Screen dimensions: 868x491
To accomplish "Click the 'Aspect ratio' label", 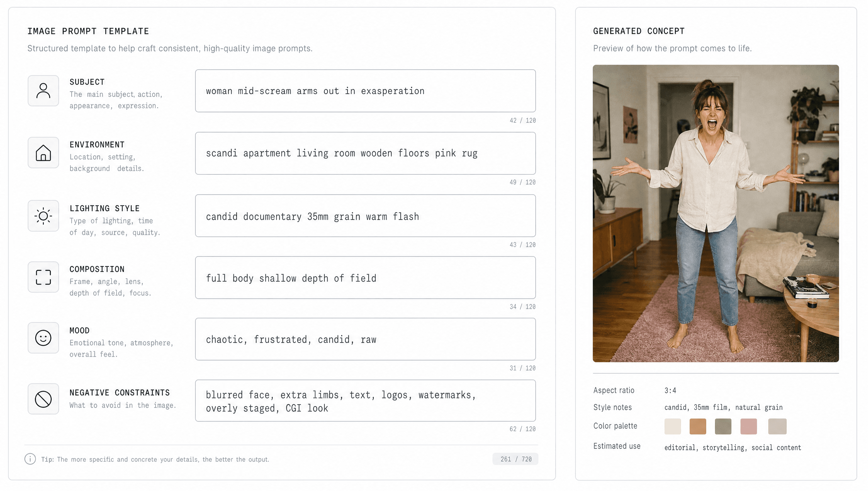I will (614, 391).
